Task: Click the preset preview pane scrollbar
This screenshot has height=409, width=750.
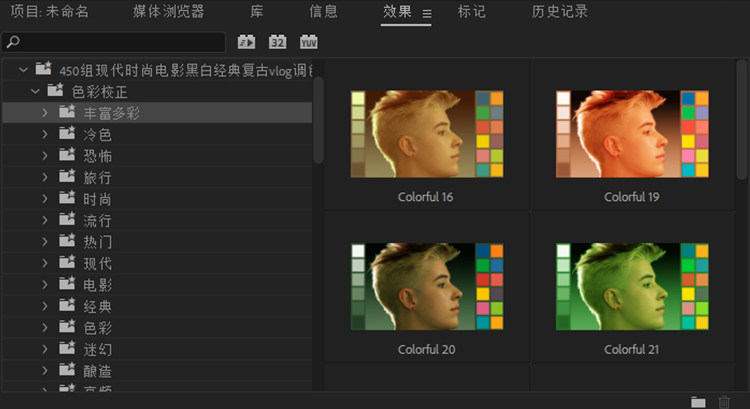Action: point(742,120)
